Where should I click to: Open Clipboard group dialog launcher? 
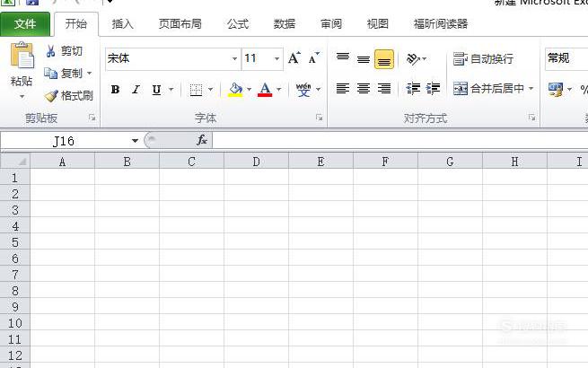click(x=92, y=118)
